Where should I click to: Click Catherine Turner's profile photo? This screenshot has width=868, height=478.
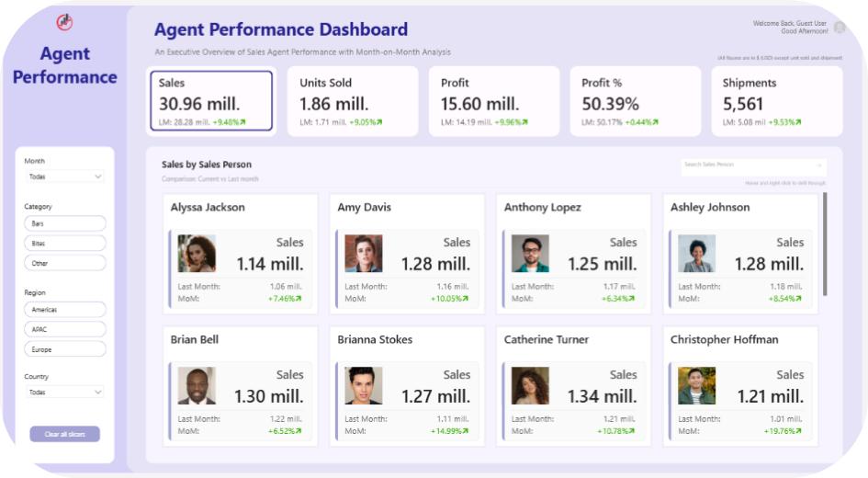pos(530,386)
